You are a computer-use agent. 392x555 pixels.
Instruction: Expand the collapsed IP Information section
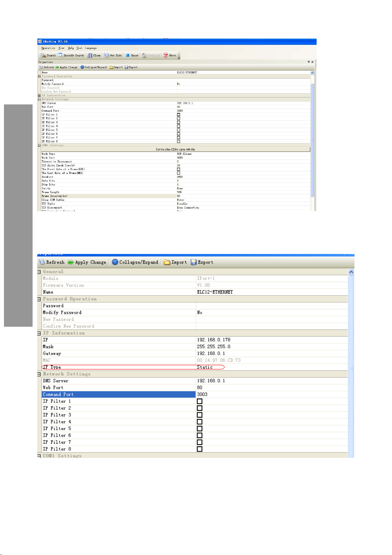coord(39,96)
